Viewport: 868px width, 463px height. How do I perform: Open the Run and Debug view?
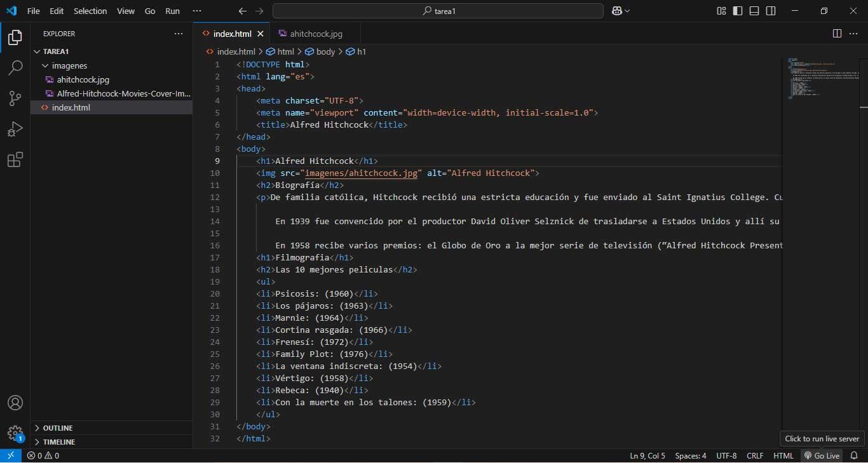pos(15,129)
